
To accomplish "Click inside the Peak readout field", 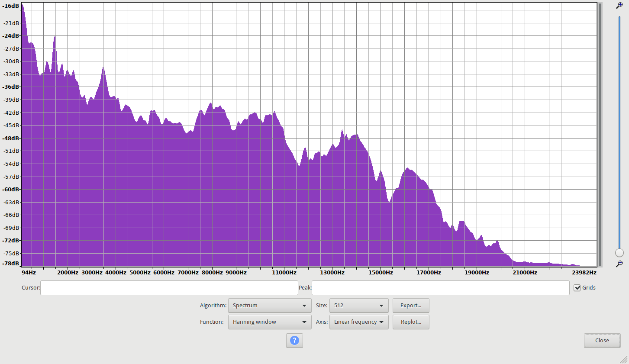I will [441, 288].
